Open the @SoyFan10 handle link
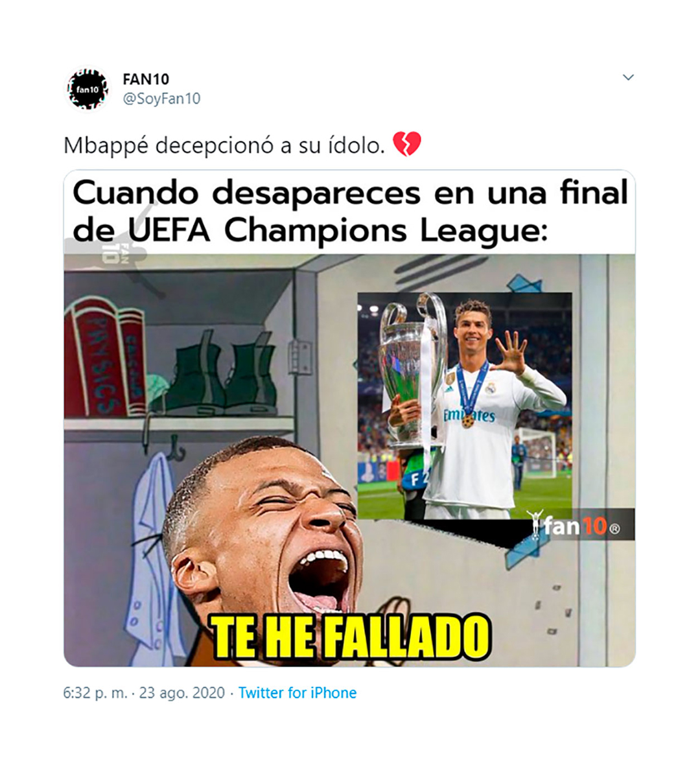Viewport: 700px width, 763px height. pos(161,99)
